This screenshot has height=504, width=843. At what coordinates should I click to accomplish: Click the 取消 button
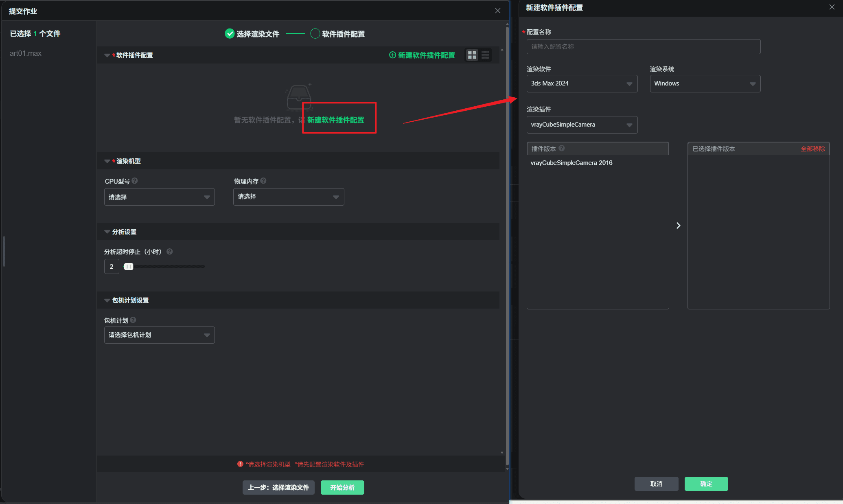656,484
